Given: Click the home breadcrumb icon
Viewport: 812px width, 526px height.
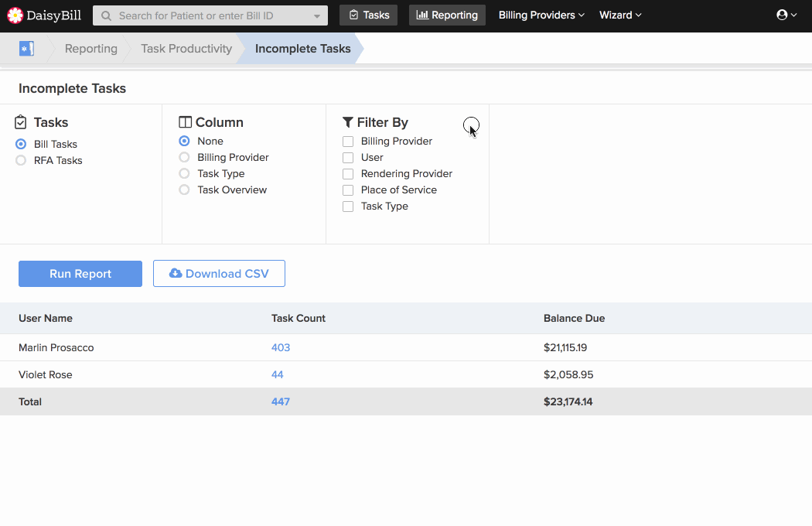Looking at the screenshot, I should click(26, 49).
